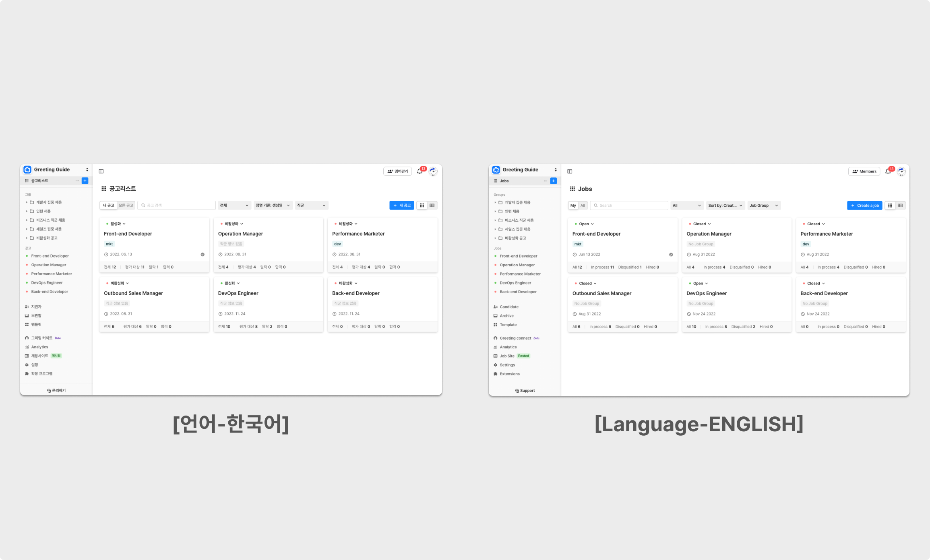
Task: Click user avatar next to 멤버관리
Action: coord(433,171)
